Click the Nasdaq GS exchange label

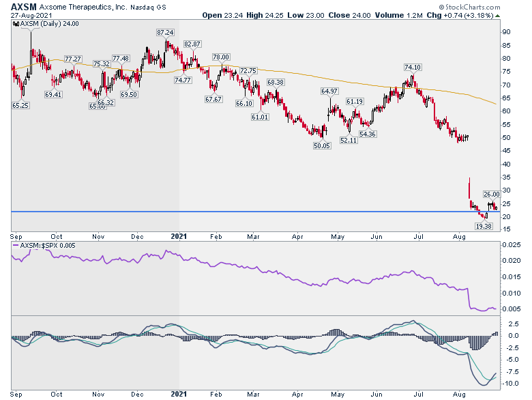148,7
